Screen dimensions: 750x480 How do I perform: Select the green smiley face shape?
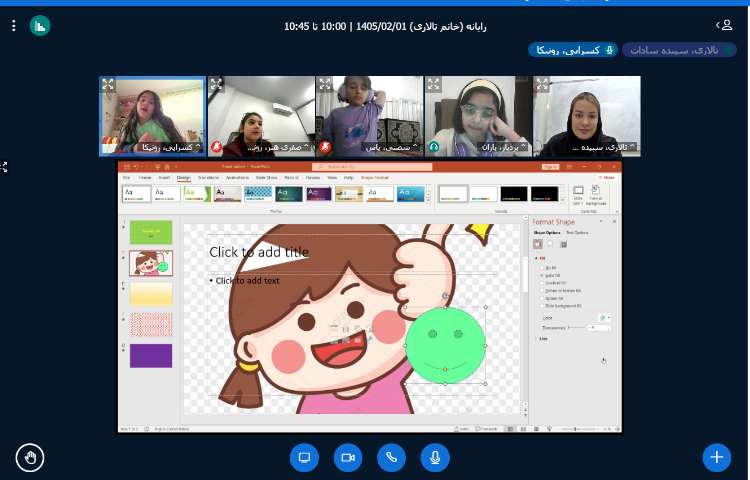(445, 345)
